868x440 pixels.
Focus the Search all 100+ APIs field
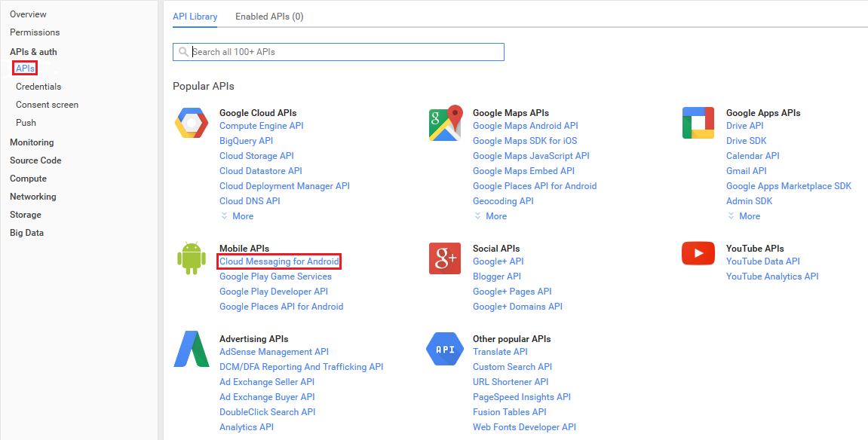(x=339, y=52)
